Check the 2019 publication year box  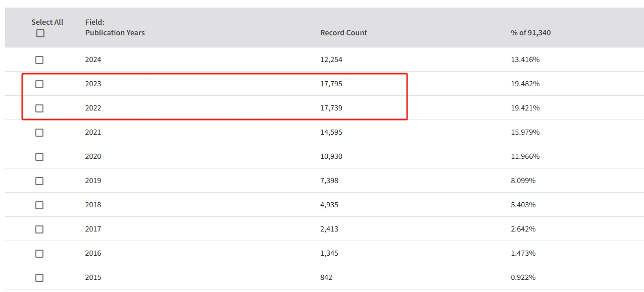(39, 181)
